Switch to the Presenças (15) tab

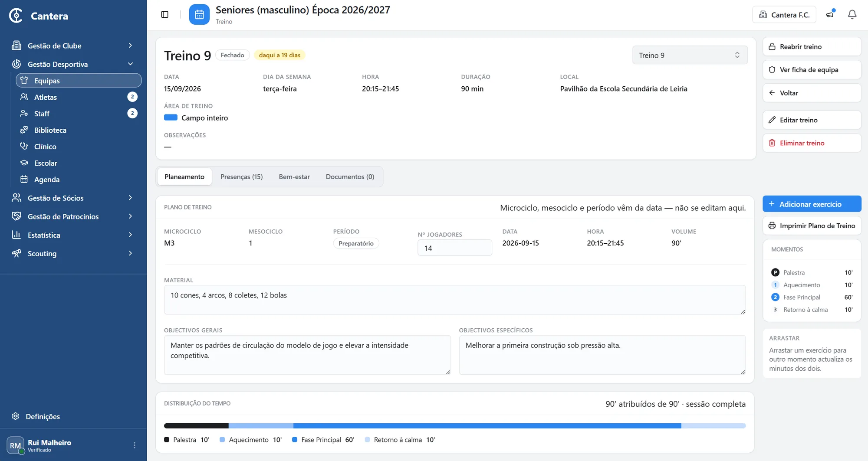(x=242, y=177)
